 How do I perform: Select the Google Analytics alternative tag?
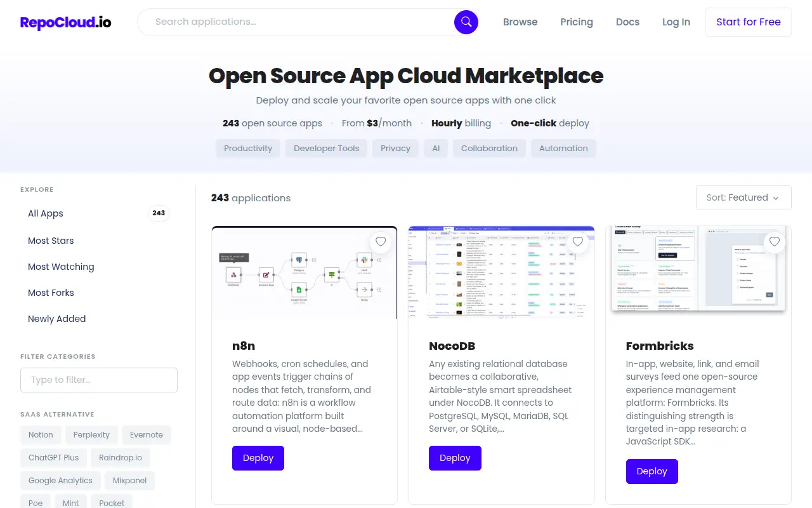60,481
